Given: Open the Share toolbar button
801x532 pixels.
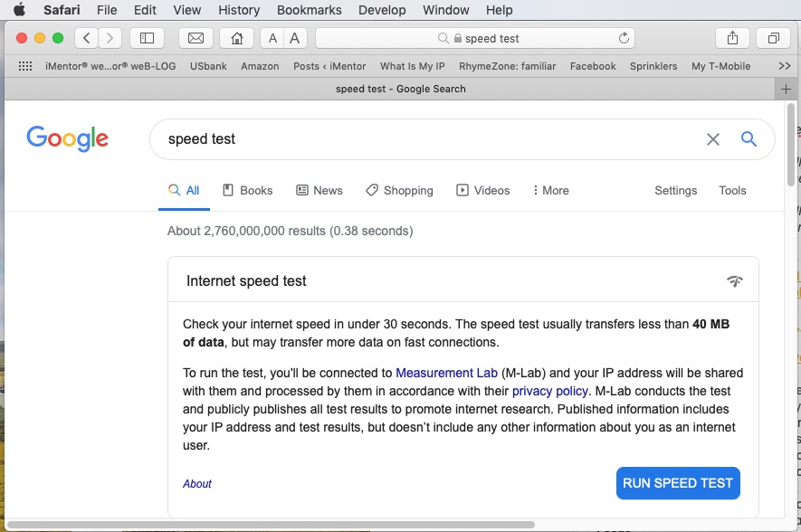Looking at the screenshot, I should pyautogui.click(x=732, y=38).
